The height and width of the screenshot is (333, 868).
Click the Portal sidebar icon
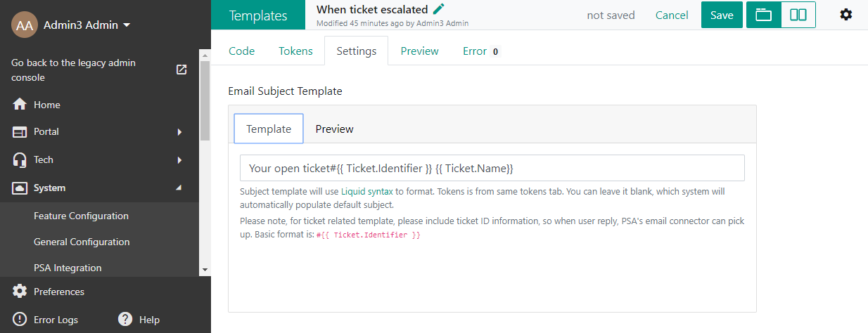pyautogui.click(x=20, y=131)
